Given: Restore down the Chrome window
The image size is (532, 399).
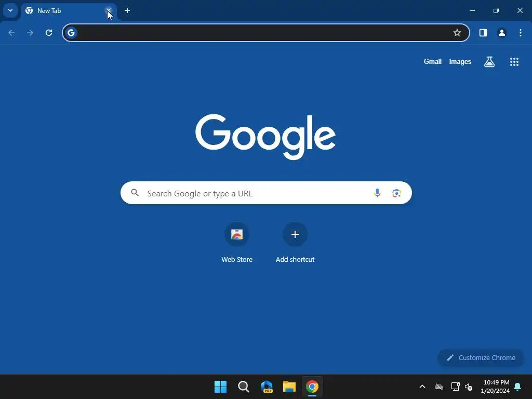Looking at the screenshot, I should click(496, 10).
